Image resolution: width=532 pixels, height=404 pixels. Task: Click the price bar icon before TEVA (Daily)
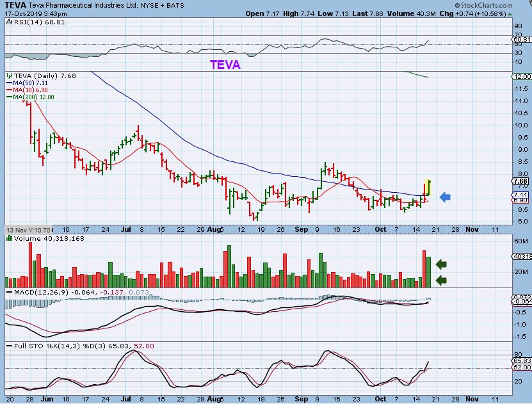(9, 76)
